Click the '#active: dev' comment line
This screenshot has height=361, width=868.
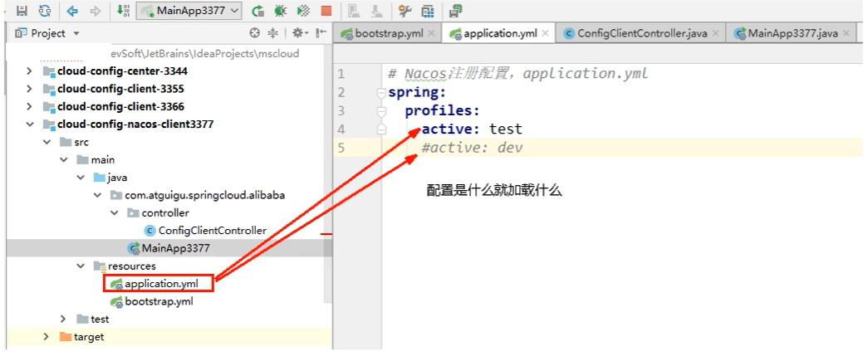pyautogui.click(x=472, y=148)
